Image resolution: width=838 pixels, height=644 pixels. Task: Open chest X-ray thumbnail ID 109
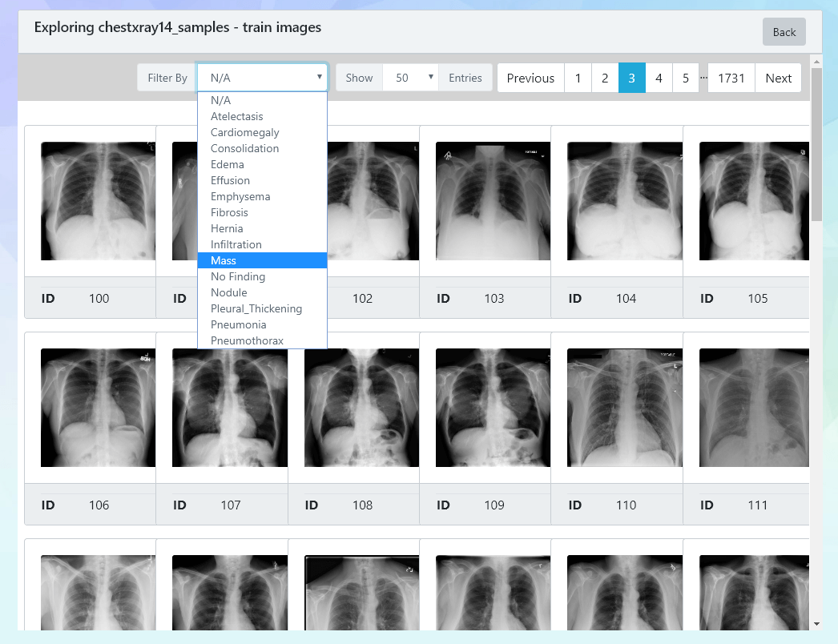point(493,408)
